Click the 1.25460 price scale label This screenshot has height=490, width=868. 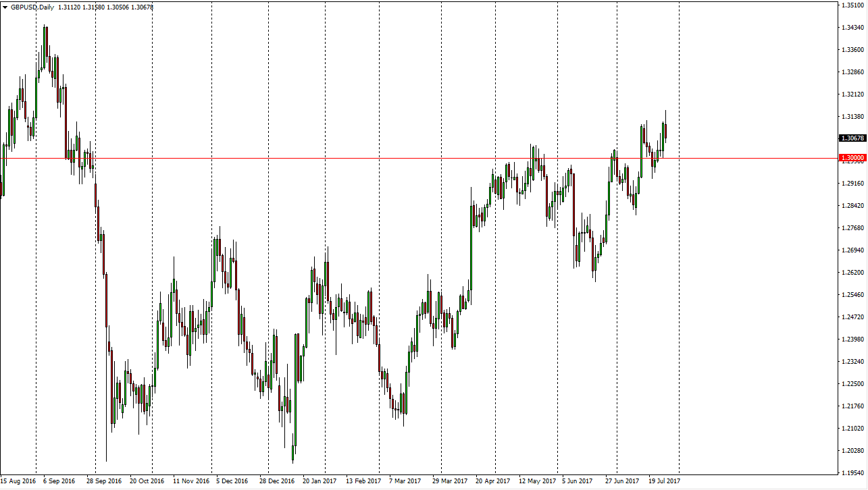coord(853,295)
